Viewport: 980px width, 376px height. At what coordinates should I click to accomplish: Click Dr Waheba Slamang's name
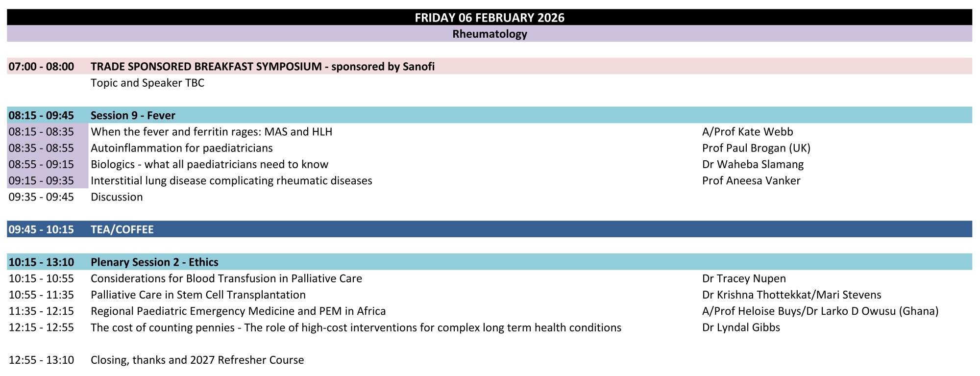(753, 164)
